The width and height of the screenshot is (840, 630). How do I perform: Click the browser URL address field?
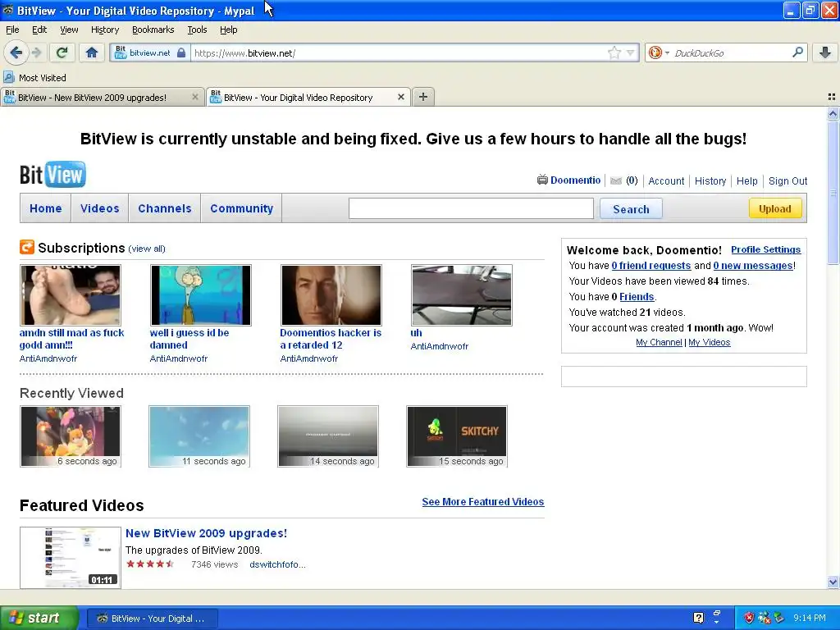(399, 52)
